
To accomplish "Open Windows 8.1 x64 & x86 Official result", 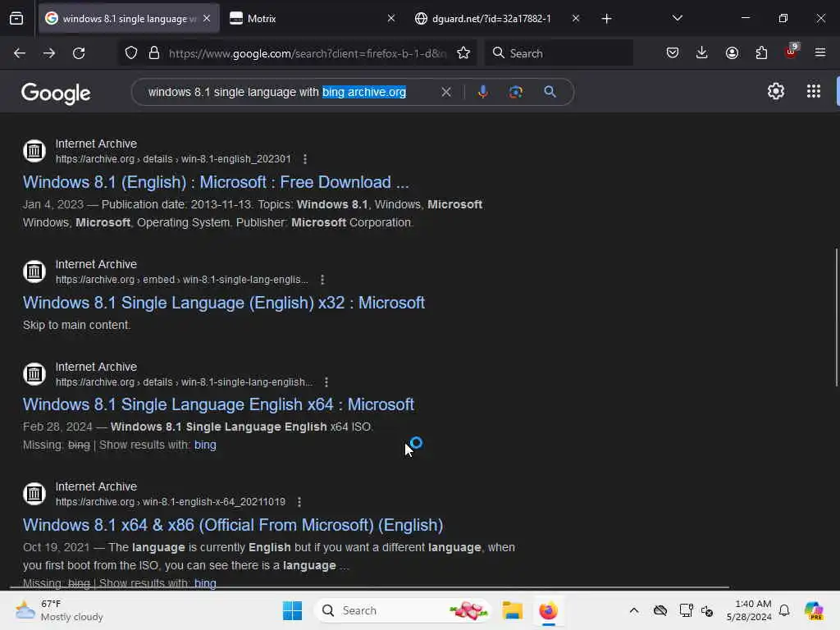I will coord(232,525).
